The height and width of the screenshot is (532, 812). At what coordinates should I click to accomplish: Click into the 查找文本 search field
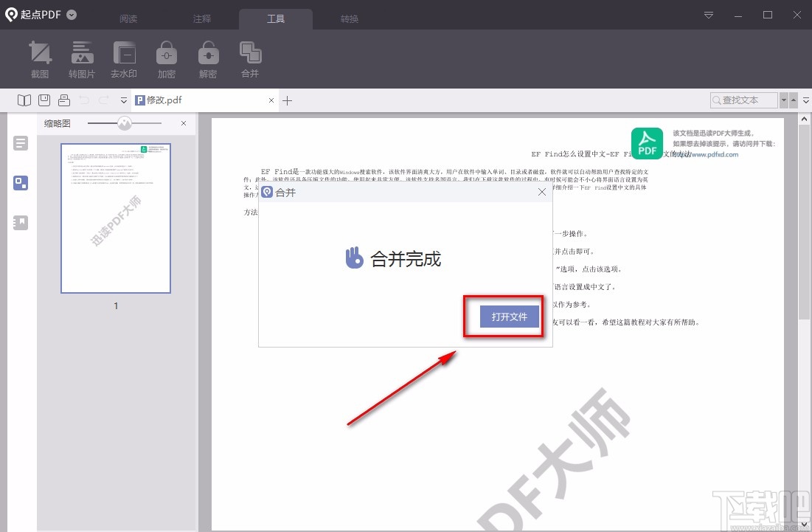click(x=743, y=100)
